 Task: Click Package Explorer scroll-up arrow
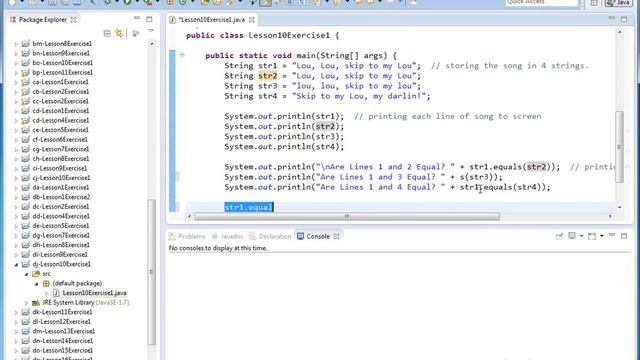[x=152, y=44]
